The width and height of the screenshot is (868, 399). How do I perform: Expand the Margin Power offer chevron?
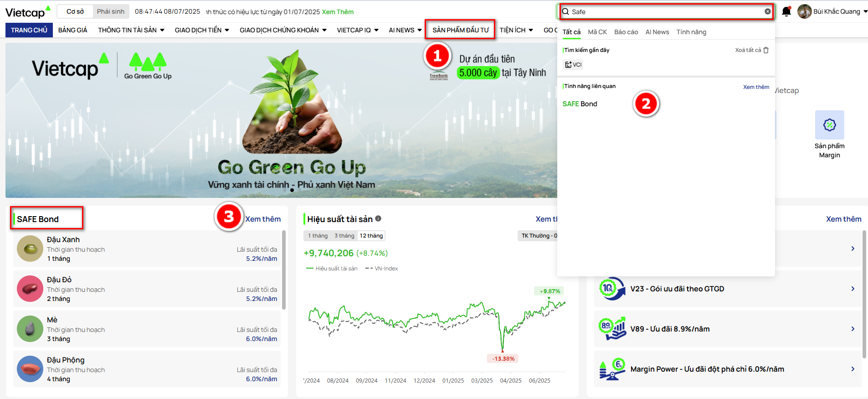tap(853, 369)
